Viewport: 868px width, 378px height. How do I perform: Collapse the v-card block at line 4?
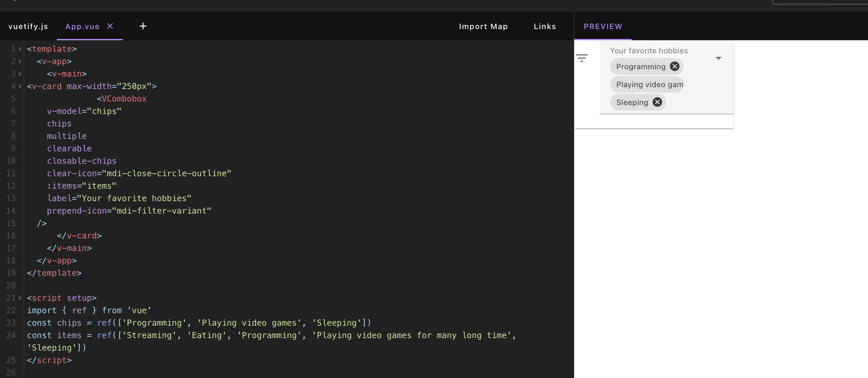click(x=20, y=86)
